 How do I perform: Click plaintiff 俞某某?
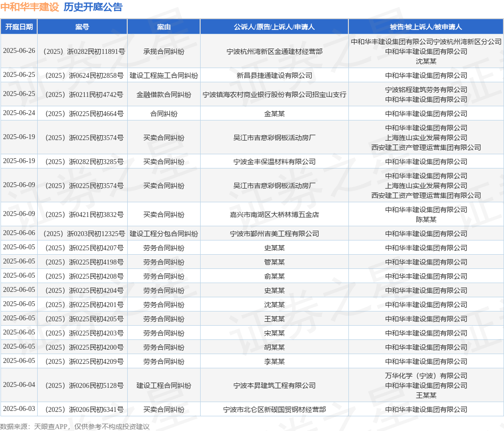[x=274, y=276]
